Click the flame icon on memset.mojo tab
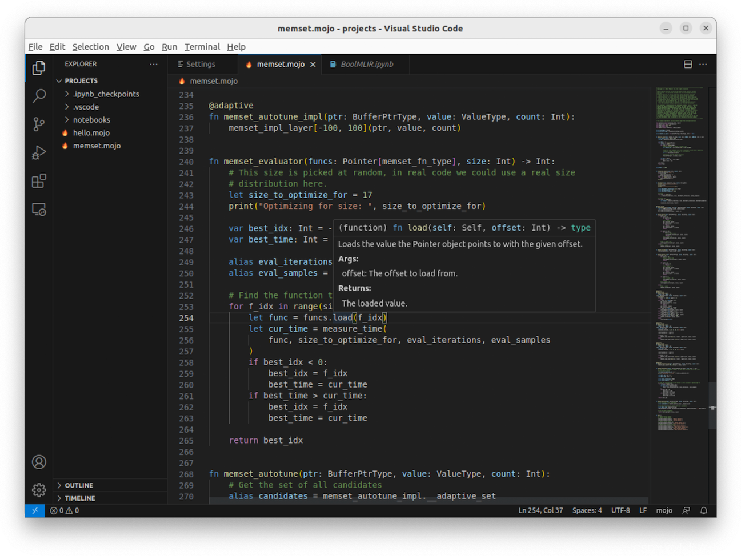 249,65
